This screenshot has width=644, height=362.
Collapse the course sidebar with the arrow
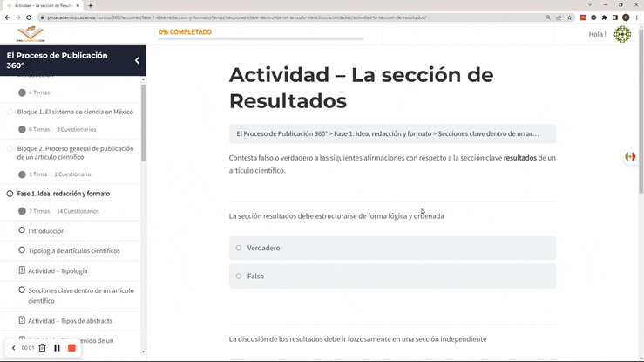pos(137,60)
